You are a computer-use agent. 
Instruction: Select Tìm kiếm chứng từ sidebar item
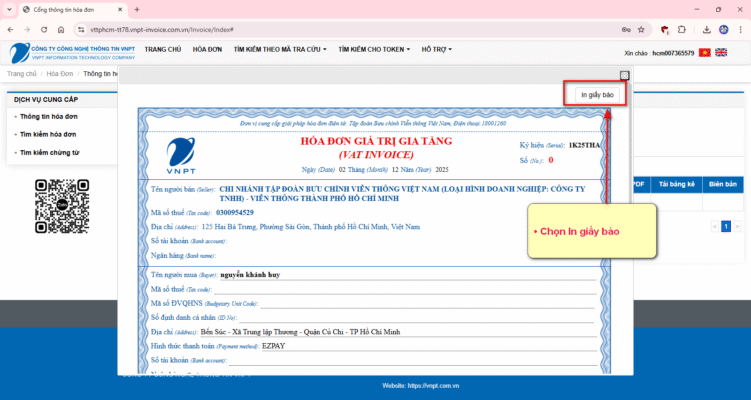point(49,153)
